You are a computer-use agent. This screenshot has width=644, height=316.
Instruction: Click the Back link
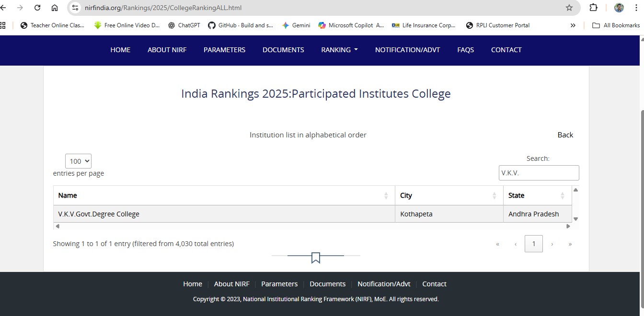click(x=565, y=135)
